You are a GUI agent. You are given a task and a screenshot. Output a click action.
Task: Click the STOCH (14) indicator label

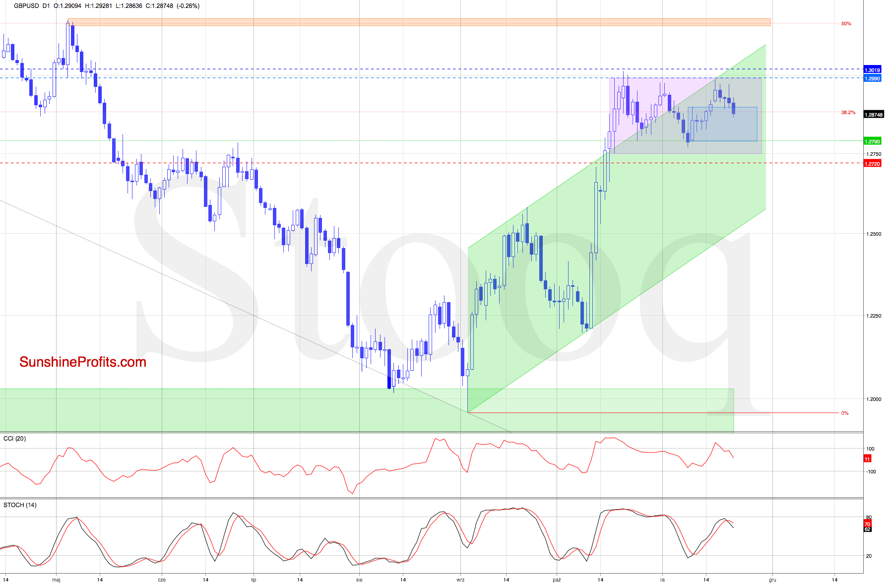coord(20,505)
